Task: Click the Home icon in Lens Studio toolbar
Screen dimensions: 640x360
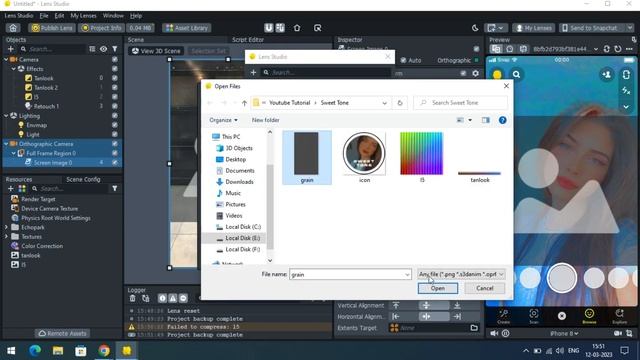Action: [x=13, y=28]
